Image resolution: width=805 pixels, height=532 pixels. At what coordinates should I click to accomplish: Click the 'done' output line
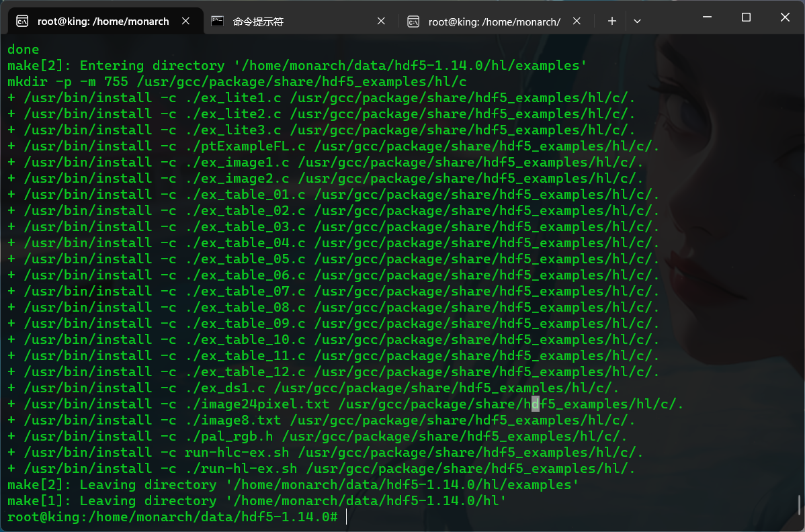(x=23, y=49)
